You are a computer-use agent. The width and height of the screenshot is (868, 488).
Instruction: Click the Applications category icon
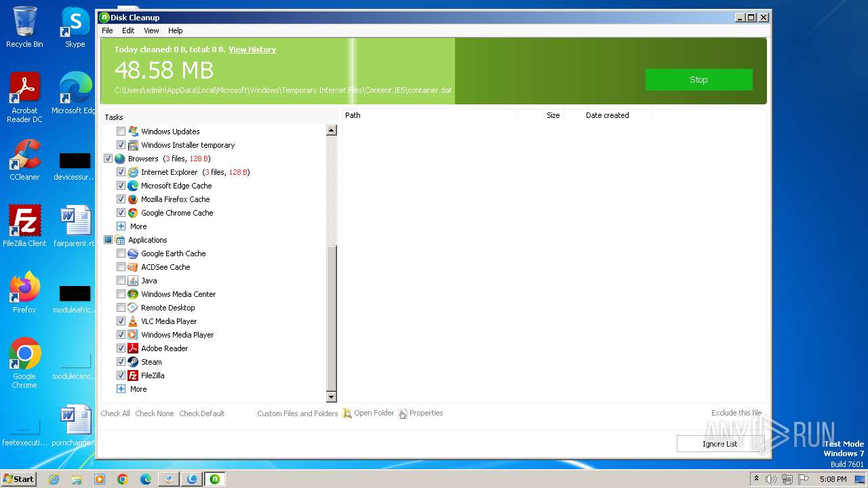point(120,240)
